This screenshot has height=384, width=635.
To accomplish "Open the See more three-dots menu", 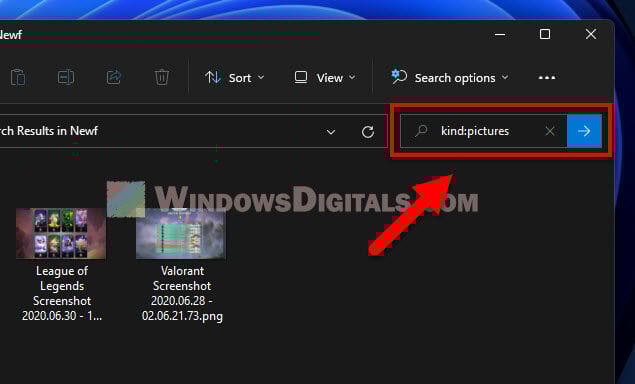I will point(547,77).
